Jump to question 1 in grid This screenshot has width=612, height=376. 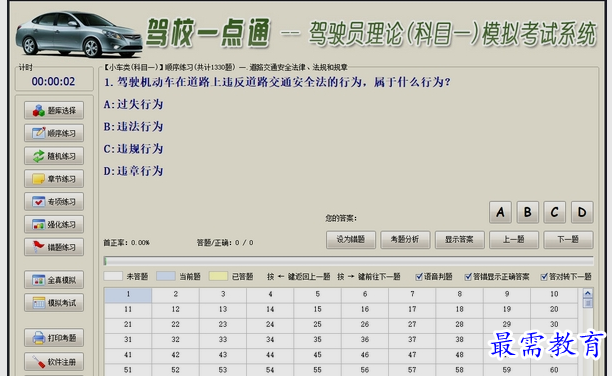coord(128,295)
